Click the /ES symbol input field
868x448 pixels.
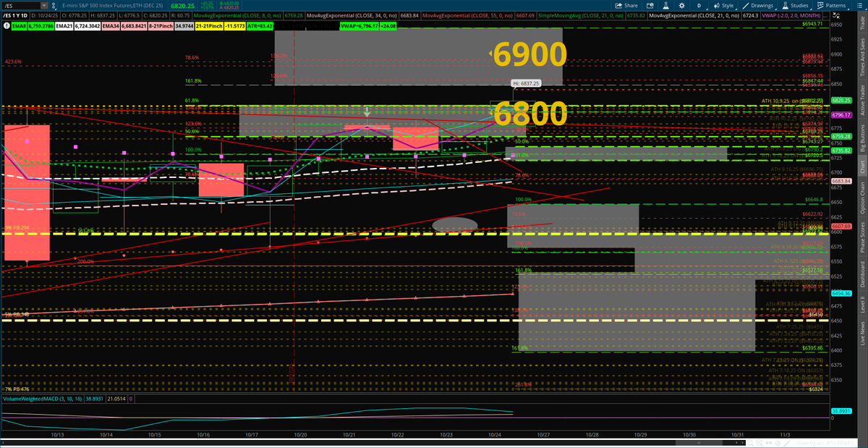pyautogui.click(x=22, y=6)
